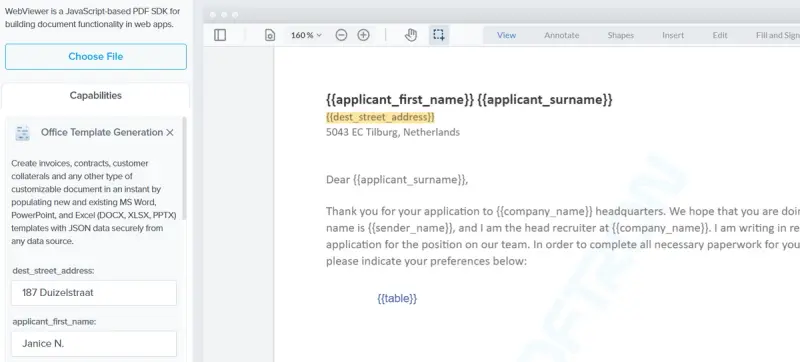
Task: Switch to the View tab
Action: (507, 35)
